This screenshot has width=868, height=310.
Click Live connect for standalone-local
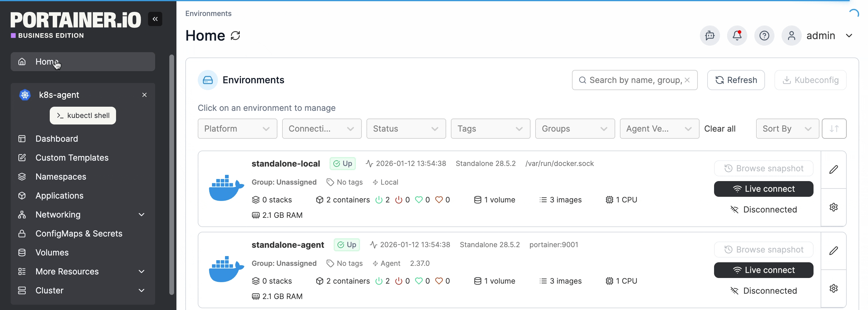tap(763, 189)
